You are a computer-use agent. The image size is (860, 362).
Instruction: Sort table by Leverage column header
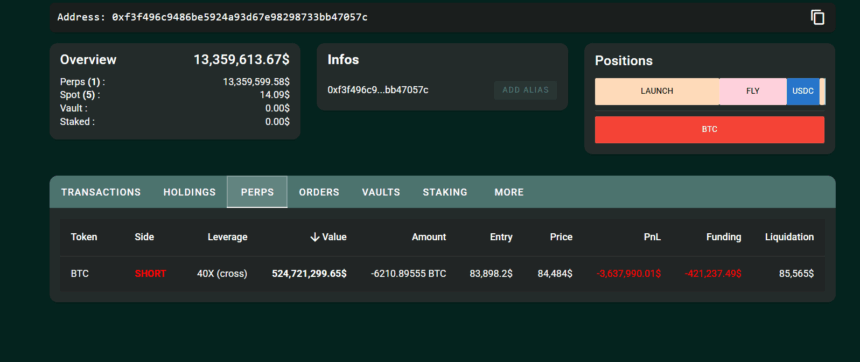227,237
